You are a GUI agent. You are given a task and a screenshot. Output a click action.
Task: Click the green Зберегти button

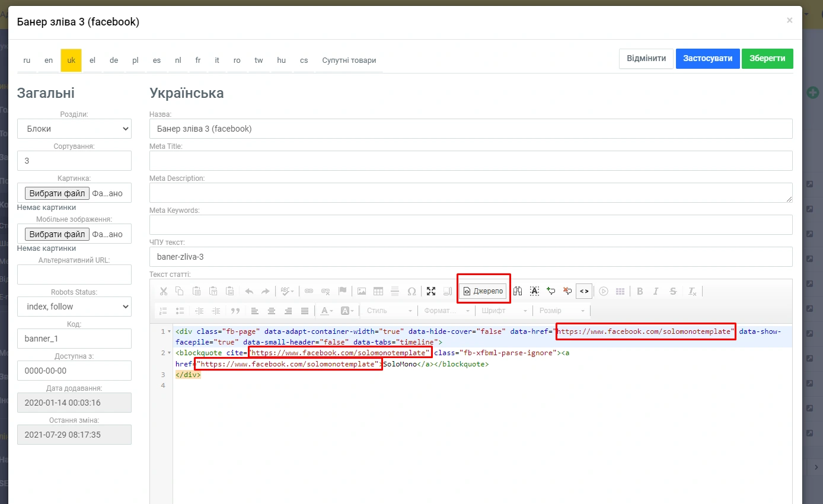(x=767, y=59)
